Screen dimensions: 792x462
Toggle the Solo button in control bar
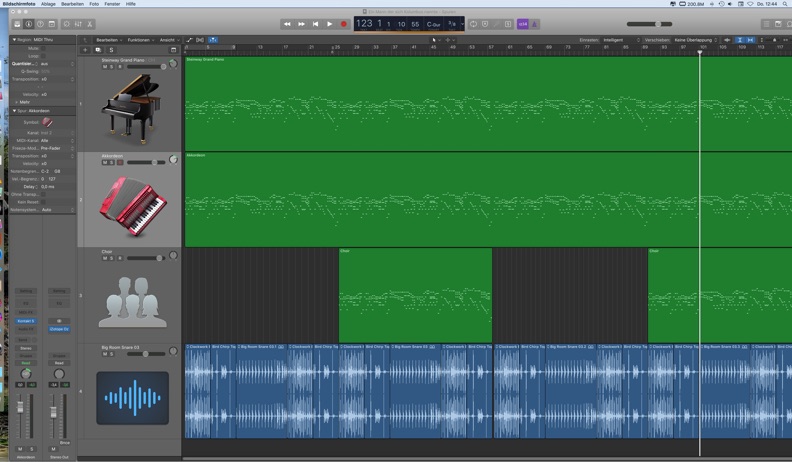508,24
